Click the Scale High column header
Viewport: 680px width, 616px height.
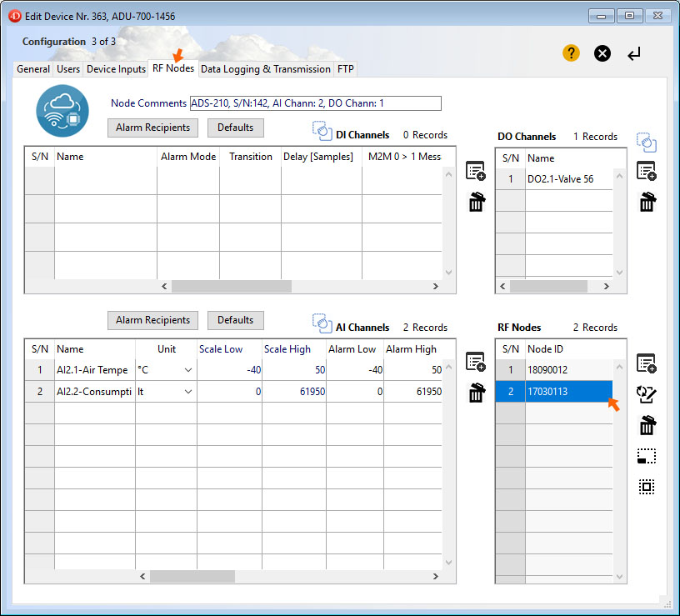(x=294, y=349)
